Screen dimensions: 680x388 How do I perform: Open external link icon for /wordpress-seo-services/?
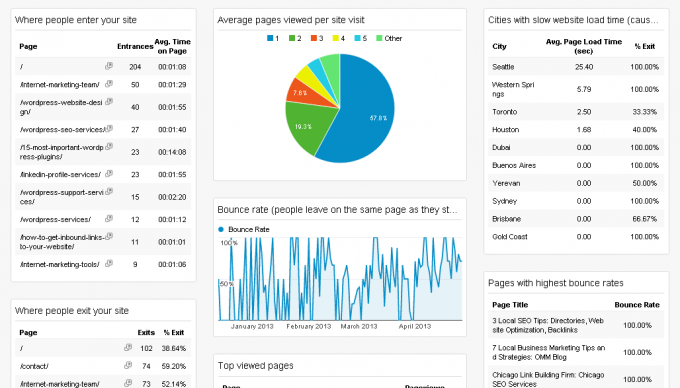coord(109,129)
